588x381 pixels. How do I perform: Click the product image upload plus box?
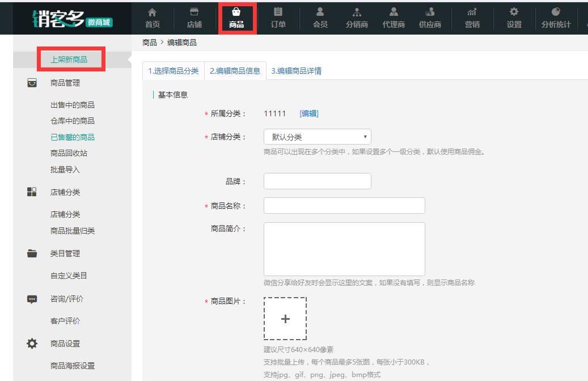coord(286,319)
